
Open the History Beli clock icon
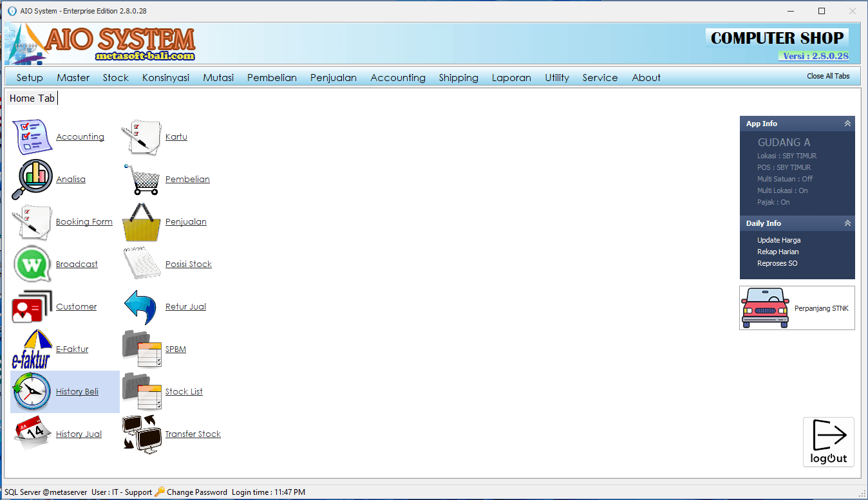tap(32, 391)
